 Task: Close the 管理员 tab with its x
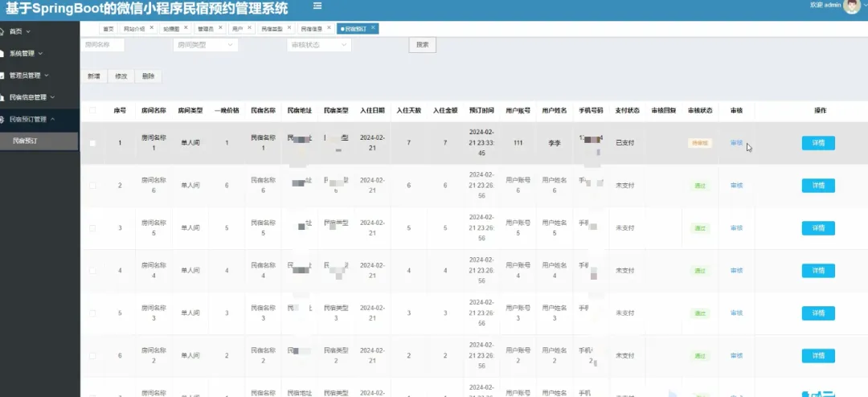pos(219,27)
